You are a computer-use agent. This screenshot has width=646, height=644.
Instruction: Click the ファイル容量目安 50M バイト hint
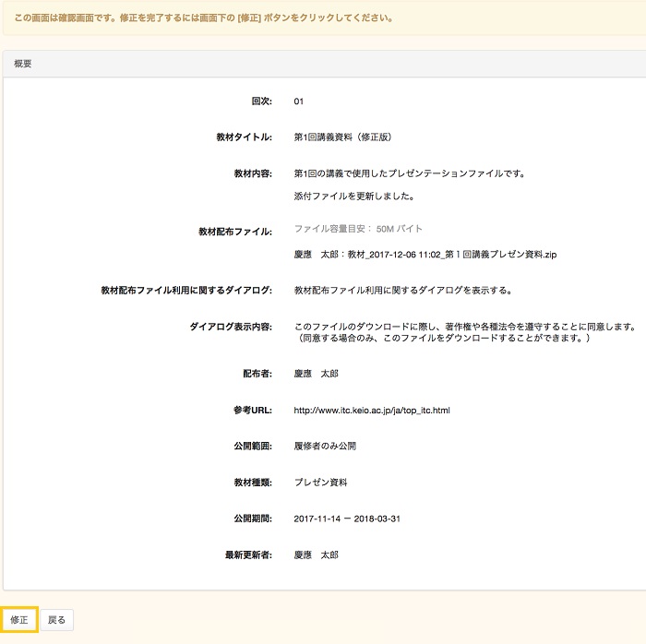[358, 228]
